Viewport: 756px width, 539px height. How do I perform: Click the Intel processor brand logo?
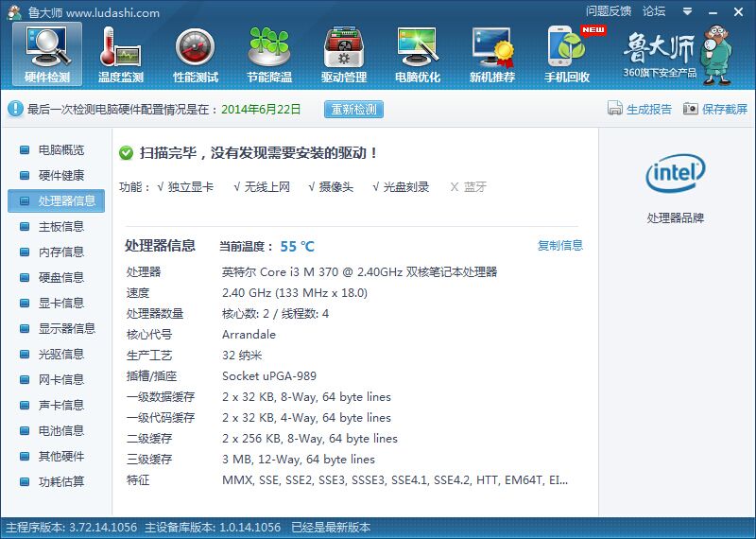(675, 173)
